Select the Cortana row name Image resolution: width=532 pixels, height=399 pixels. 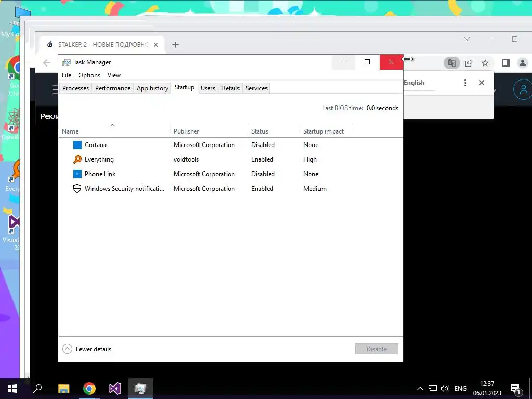[x=96, y=145]
